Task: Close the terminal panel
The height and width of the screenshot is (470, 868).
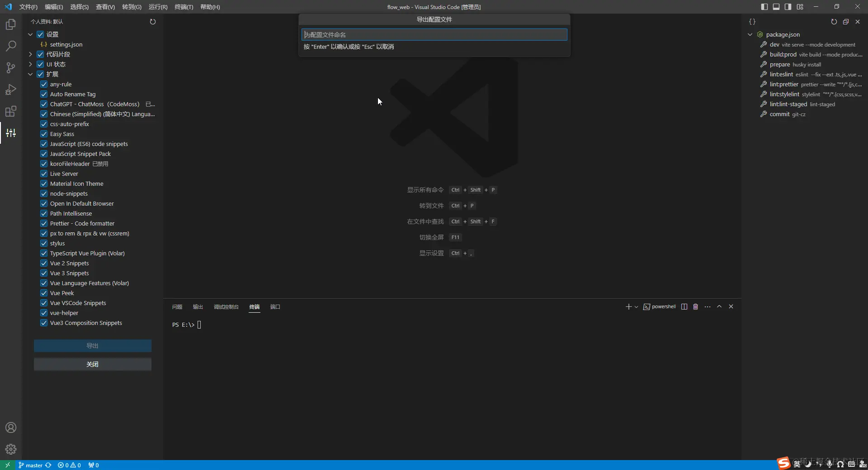Action: pyautogui.click(x=731, y=306)
